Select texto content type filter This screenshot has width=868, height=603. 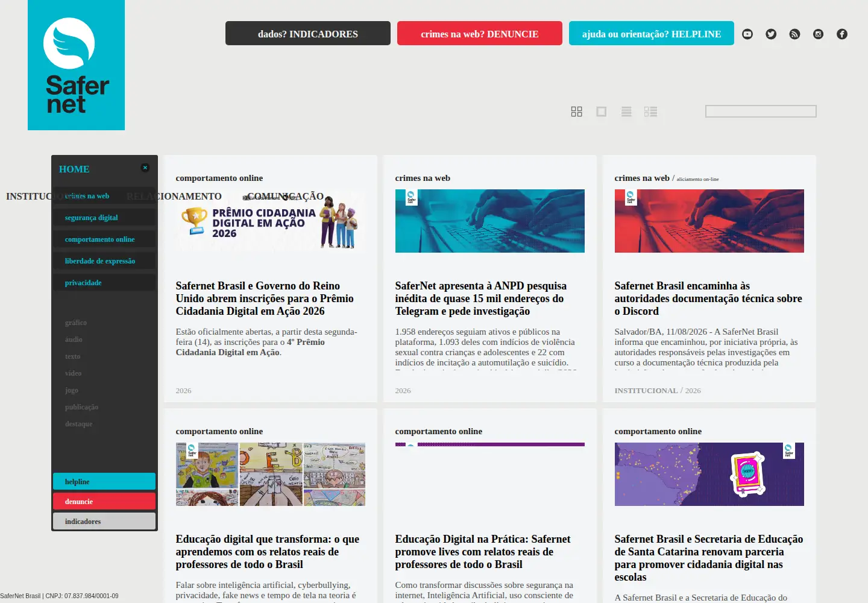coord(72,356)
